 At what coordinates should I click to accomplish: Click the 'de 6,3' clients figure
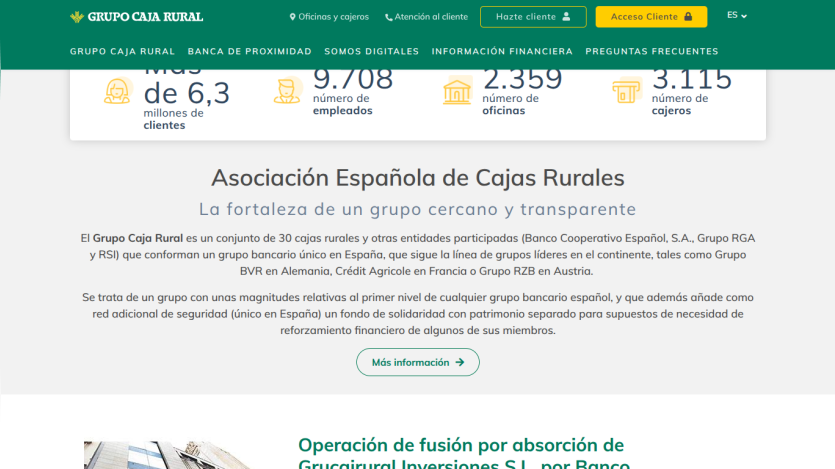tap(187, 94)
